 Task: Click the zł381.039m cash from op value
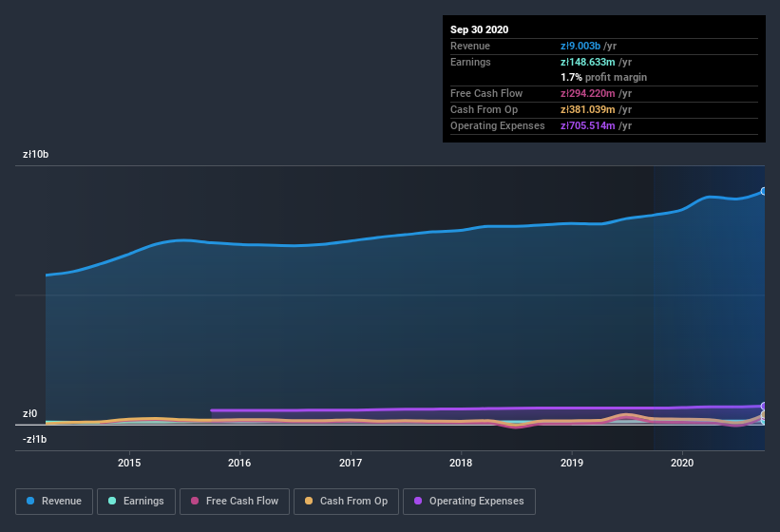[x=588, y=110]
